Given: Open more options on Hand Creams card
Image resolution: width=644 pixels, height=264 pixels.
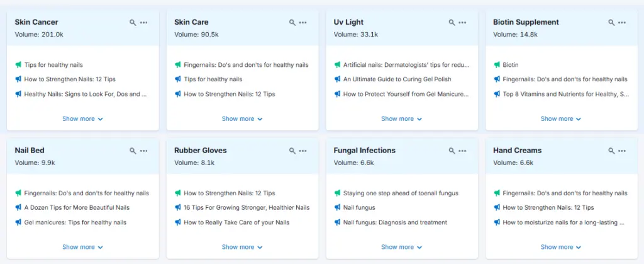Looking at the screenshot, I should pyautogui.click(x=622, y=151).
